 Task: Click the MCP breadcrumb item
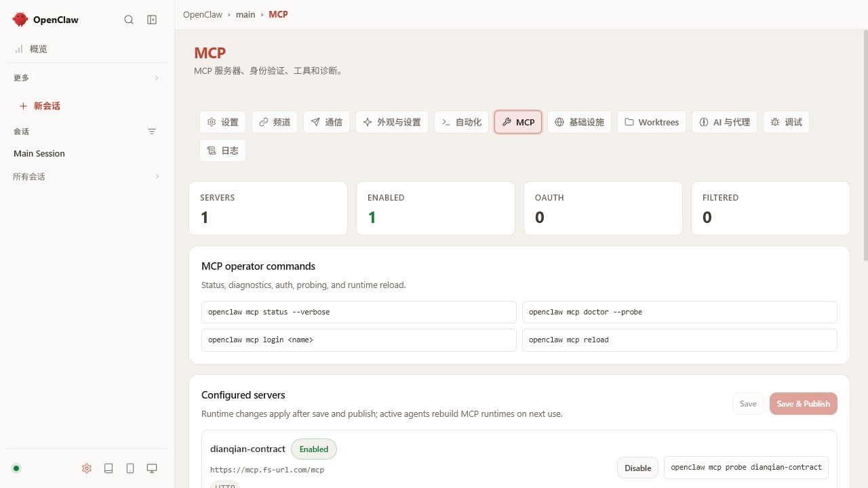278,14
